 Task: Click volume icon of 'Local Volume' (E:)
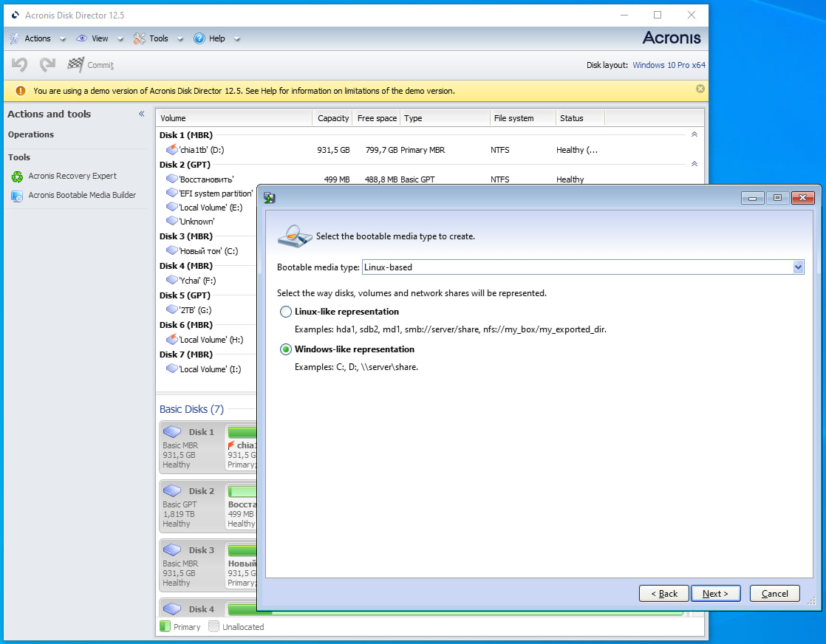pos(171,207)
